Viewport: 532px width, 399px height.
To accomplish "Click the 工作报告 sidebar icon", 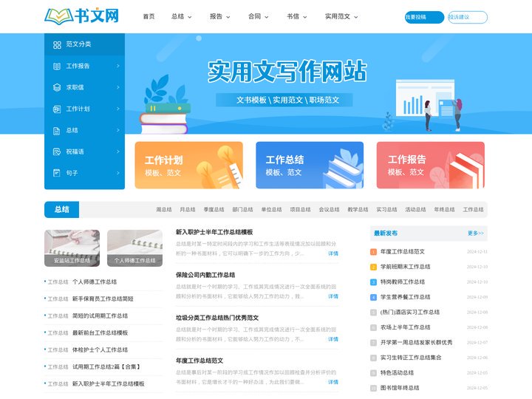I will tap(57, 66).
